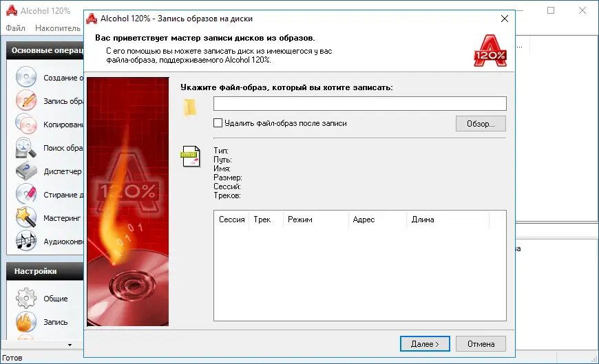Collapse the Основные операции panel header
Screen dimensions: 599x364
point(45,50)
